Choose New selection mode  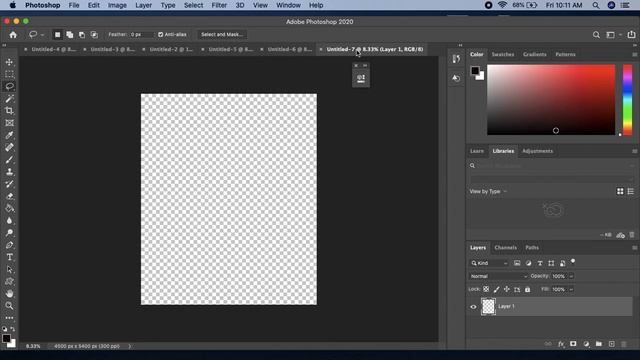click(x=58, y=35)
